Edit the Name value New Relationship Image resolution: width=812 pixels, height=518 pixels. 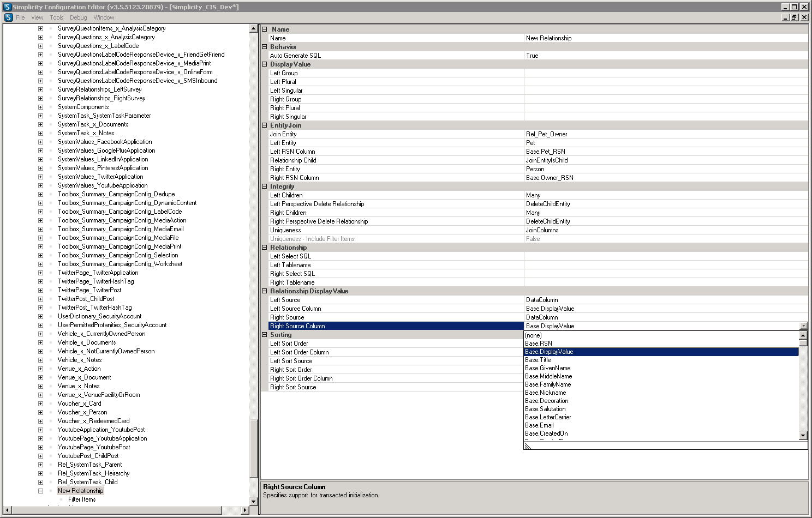(x=666, y=38)
